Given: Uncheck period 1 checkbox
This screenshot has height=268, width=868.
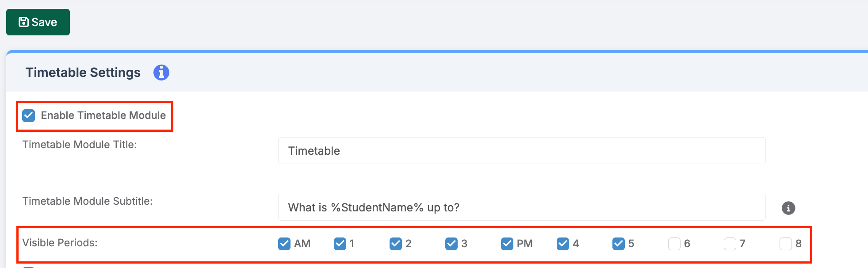Looking at the screenshot, I should tap(340, 244).
